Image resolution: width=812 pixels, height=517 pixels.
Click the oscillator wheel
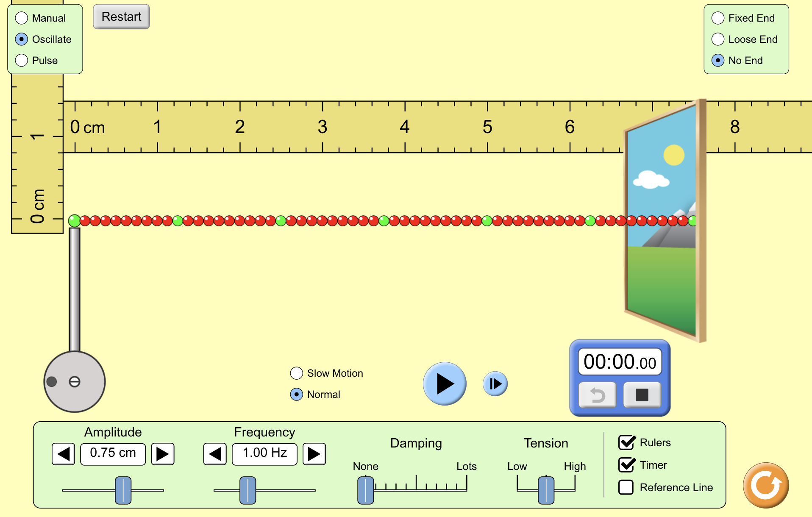[x=75, y=382]
